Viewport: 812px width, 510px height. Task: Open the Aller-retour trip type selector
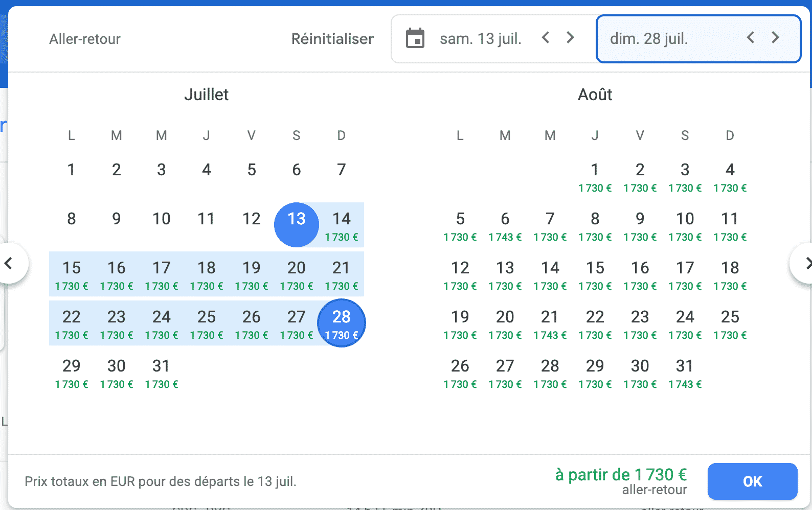coord(85,39)
